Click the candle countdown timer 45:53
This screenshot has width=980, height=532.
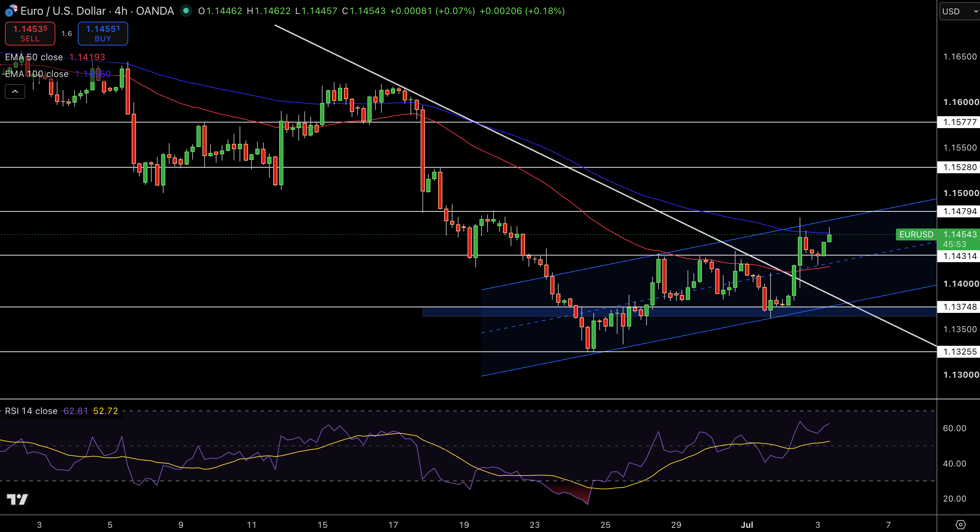[954, 245]
